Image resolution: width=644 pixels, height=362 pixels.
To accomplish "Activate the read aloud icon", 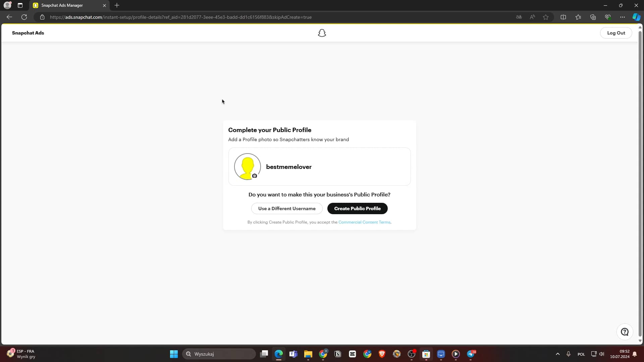I will click(533, 17).
